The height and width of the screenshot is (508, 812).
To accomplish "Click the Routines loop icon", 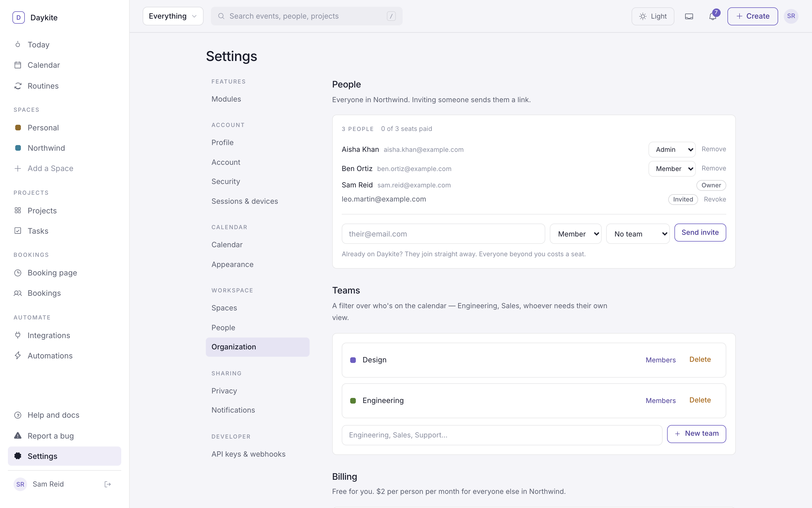I will click(x=18, y=86).
